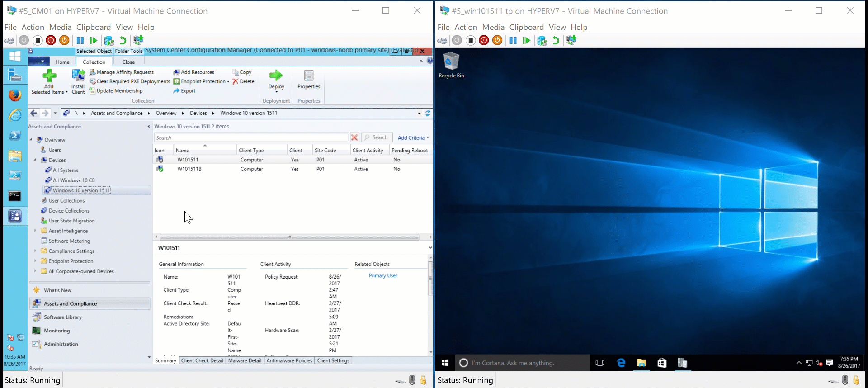
Task: Open the Folder Tools contextual tab
Action: click(129, 51)
